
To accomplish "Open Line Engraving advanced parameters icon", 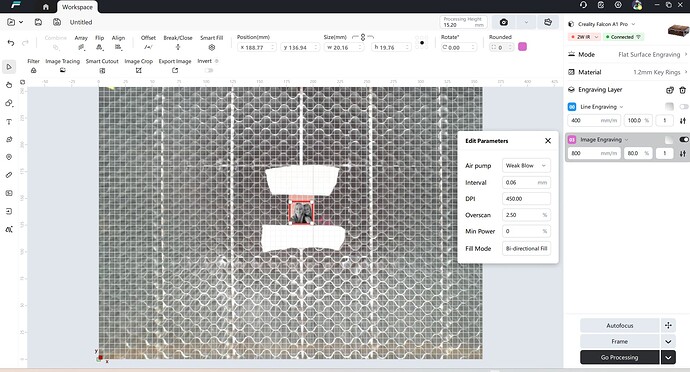I will coord(683,121).
